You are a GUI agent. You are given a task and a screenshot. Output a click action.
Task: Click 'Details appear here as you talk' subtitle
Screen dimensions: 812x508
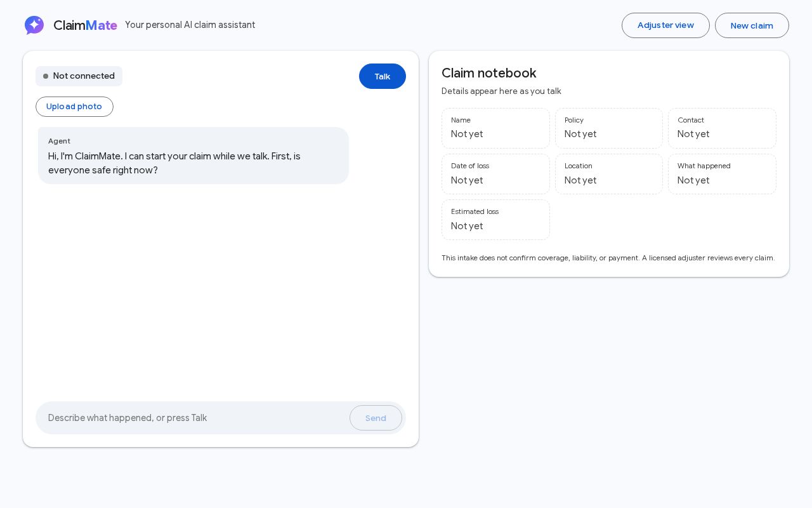(501, 91)
